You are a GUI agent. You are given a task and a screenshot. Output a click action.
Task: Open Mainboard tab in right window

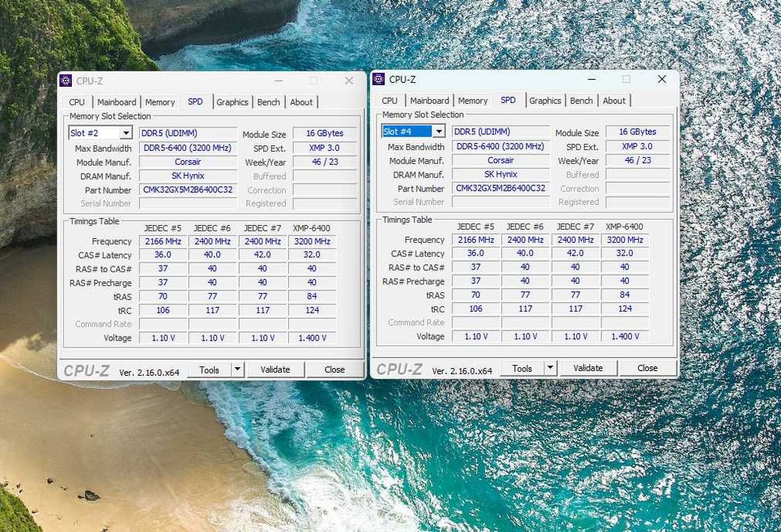tap(430, 101)
